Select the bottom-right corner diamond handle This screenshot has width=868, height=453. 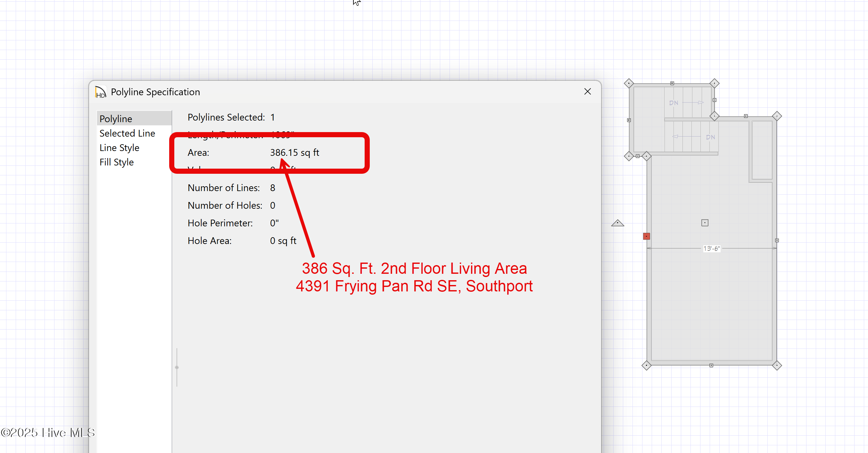pyautogui.click(x=777, y=365)
